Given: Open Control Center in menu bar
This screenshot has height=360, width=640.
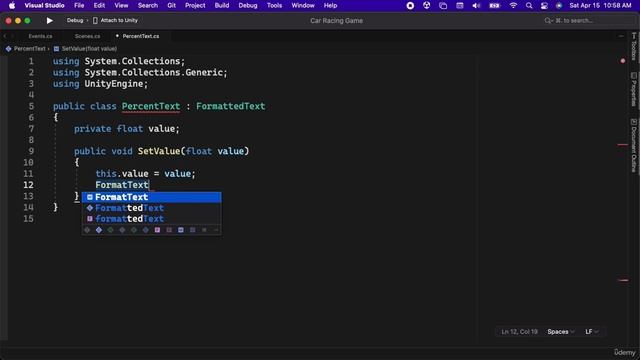Looking at the screenshot, I should [x=544, y=6].
